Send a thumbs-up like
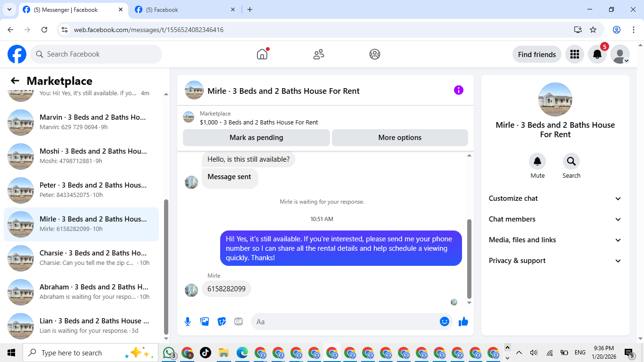The width and height of the screenshot is (644, 362). click(x=463, y=321)
